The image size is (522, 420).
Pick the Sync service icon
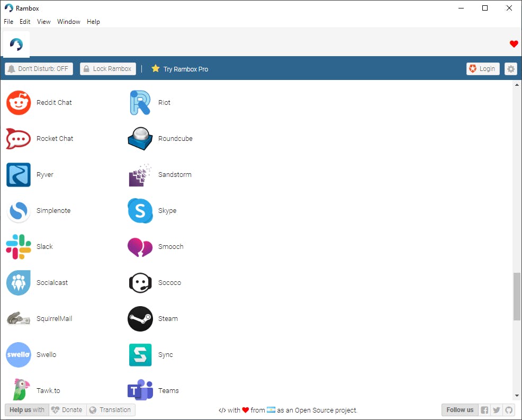[140, 355]
